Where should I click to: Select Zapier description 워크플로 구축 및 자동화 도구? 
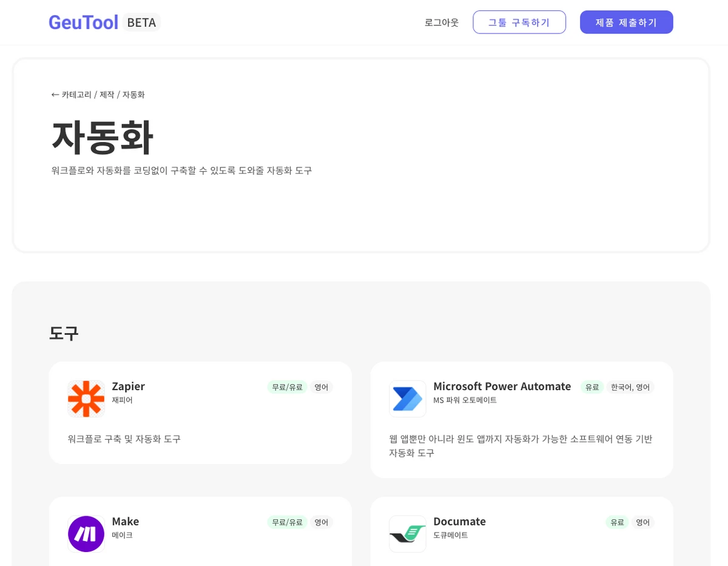click(x=124, y=439)
